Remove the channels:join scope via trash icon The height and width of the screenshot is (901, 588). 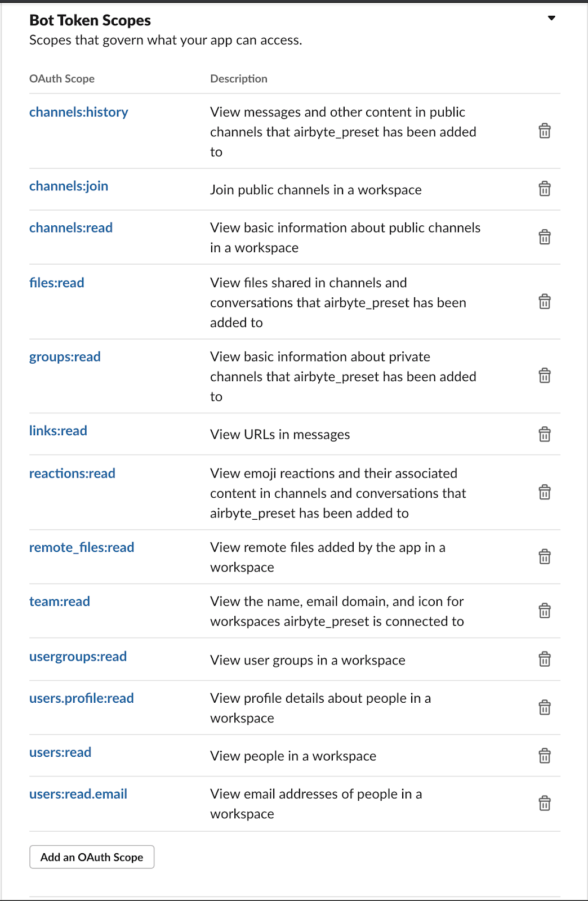[x=545, y=189]
